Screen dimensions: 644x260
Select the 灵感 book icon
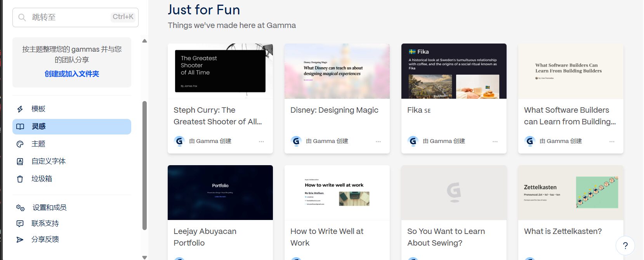20,127
